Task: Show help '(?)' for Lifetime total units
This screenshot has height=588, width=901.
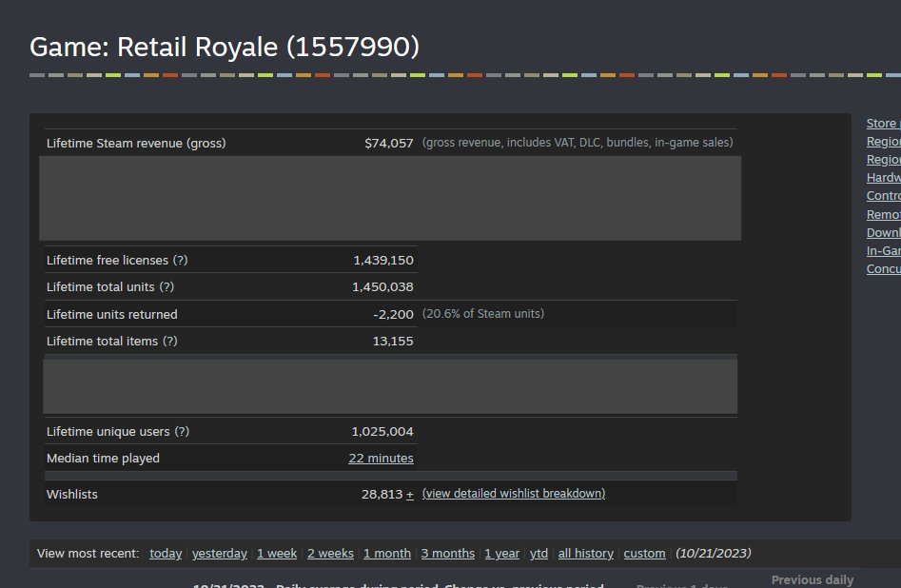Action: pos(166,286)
